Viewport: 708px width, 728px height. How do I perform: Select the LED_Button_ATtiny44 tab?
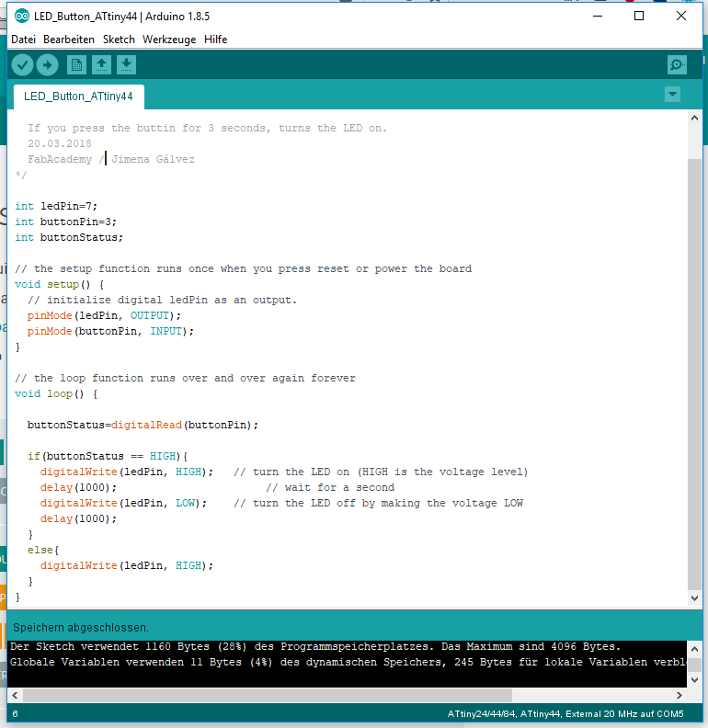78,97
